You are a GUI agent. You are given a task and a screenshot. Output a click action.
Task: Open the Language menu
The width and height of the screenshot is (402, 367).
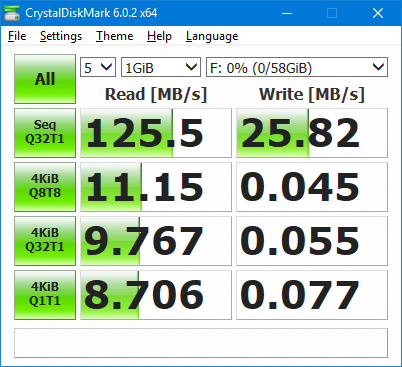point(212,36)
